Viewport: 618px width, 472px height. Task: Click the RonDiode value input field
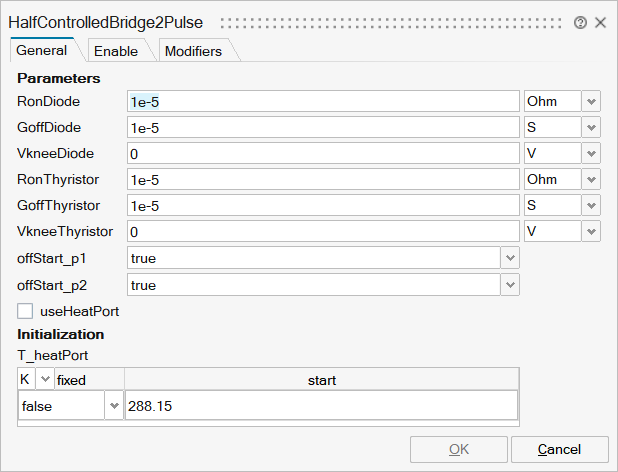323,101
